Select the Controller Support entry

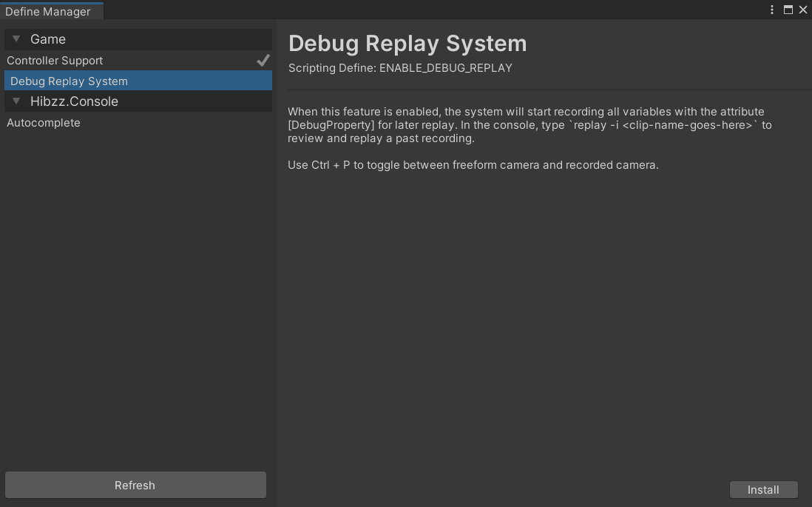click(138, 61)
